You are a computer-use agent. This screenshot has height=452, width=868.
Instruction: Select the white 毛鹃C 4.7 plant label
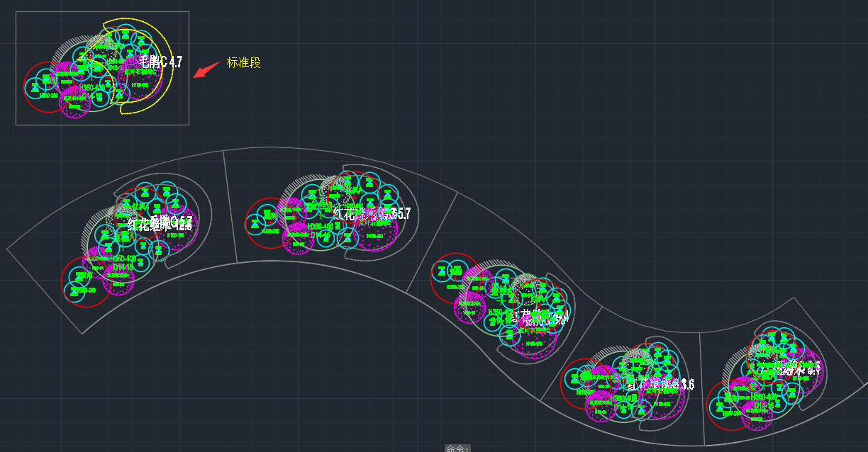(x=160, y=62)
